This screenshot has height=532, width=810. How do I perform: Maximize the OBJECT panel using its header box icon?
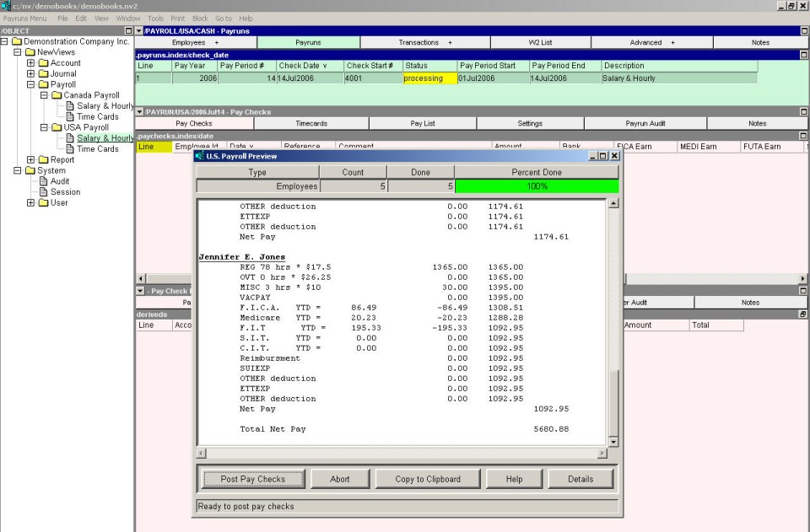click(x=129, y=31)
